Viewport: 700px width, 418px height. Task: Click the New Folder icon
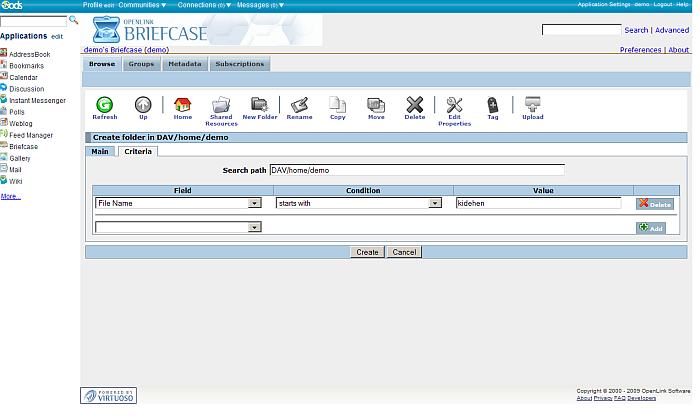click(x=260, y=104)
